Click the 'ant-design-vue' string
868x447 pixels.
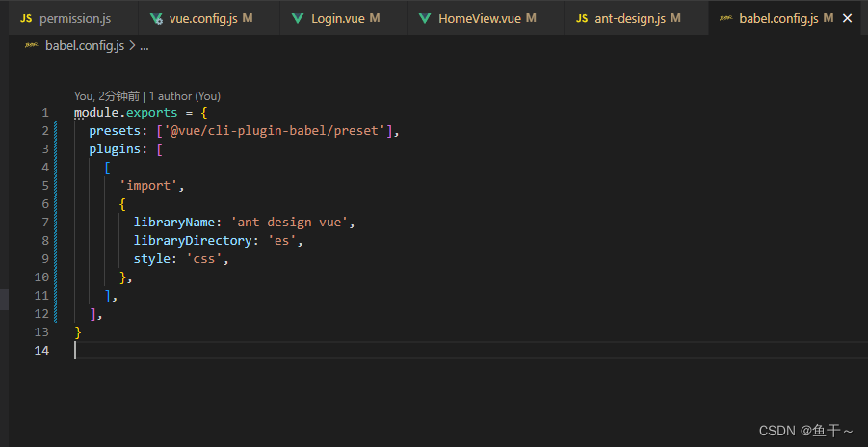[289, 223]
